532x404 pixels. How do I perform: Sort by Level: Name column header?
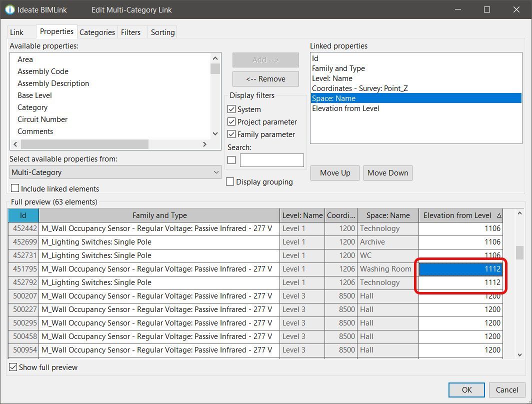tap(302, 215)
